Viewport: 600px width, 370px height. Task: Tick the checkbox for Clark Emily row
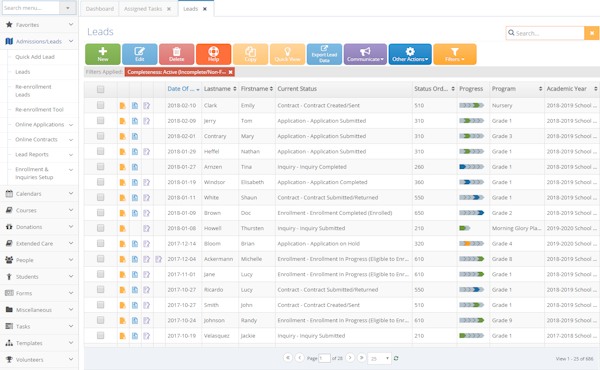click(x=101, y=105)
